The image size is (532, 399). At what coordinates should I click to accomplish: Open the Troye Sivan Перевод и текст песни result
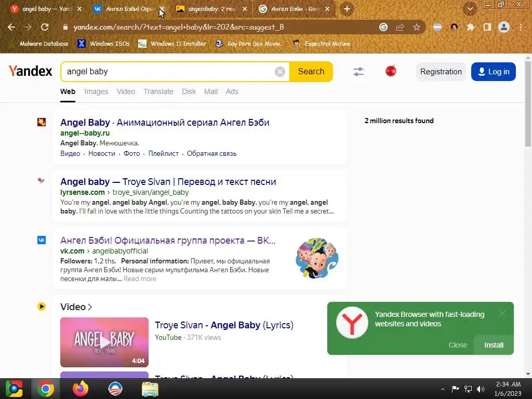tap(168, 182)
